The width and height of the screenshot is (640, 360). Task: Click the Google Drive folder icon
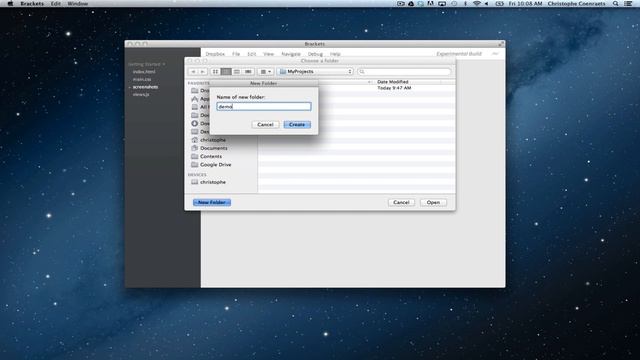(x=195, y=164)
